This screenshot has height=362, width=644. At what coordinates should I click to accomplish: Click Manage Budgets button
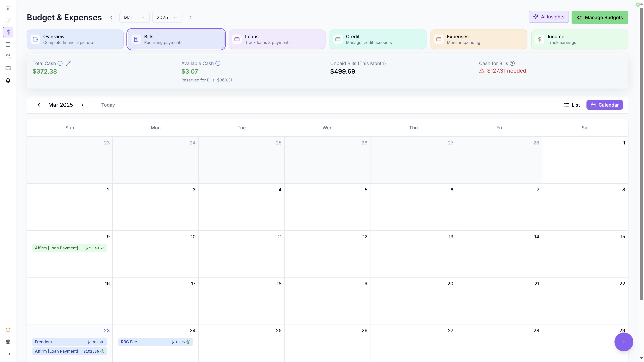[x=600, y=17]
